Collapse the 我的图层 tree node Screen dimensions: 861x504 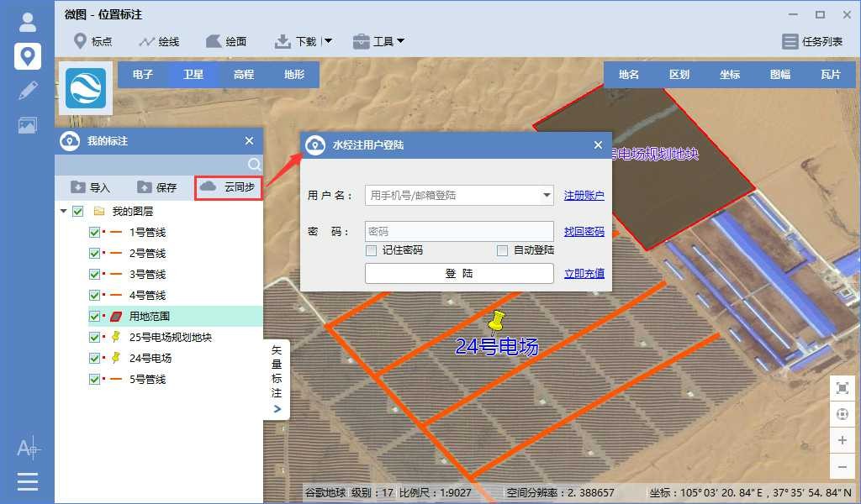(x=64, y=212)
